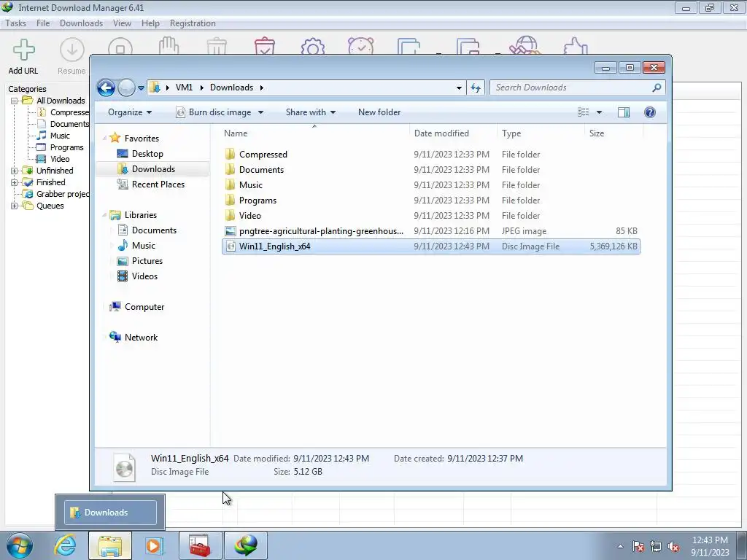
Task: Open Pictures library in navigation pane
Action: pyautogui.click(x=140, y=261)
